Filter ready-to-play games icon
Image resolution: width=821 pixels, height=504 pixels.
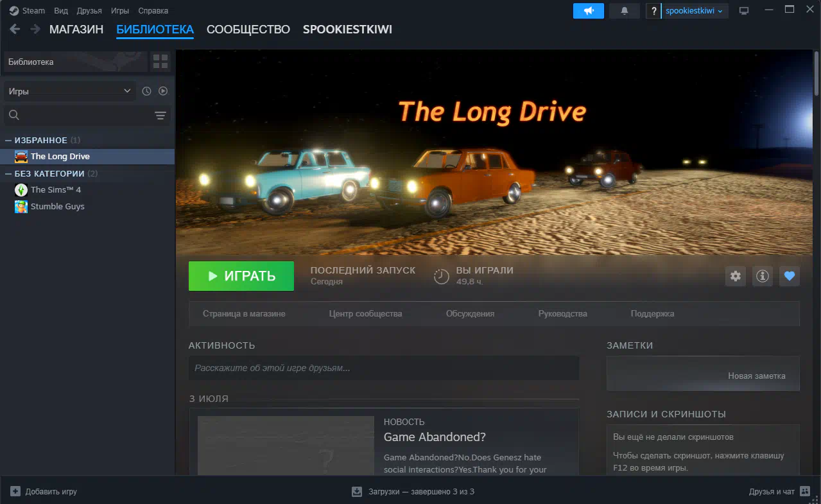163,91
